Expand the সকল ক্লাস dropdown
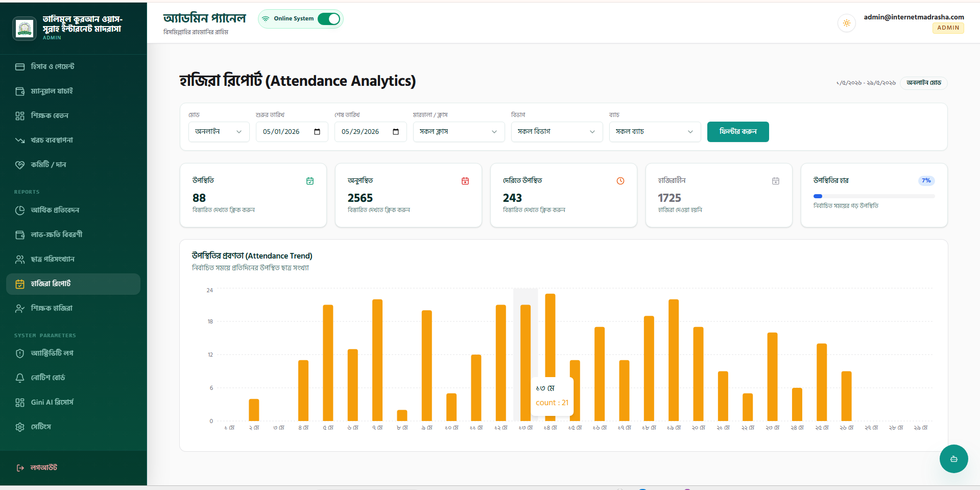Viewport: 980px width, 490px height. pos(459,132)
